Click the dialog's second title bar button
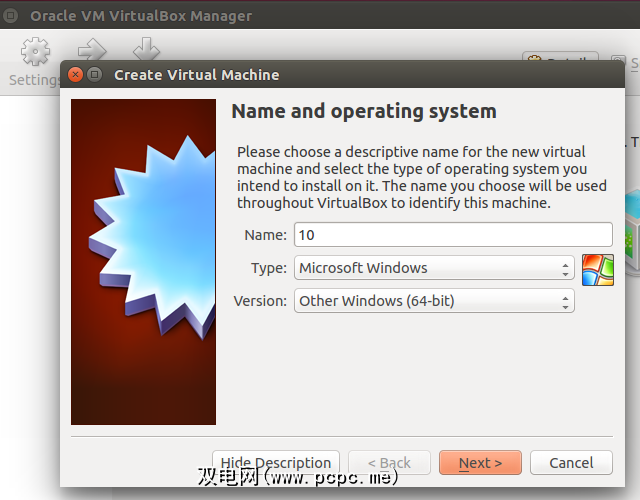 [x=95, y=75]
